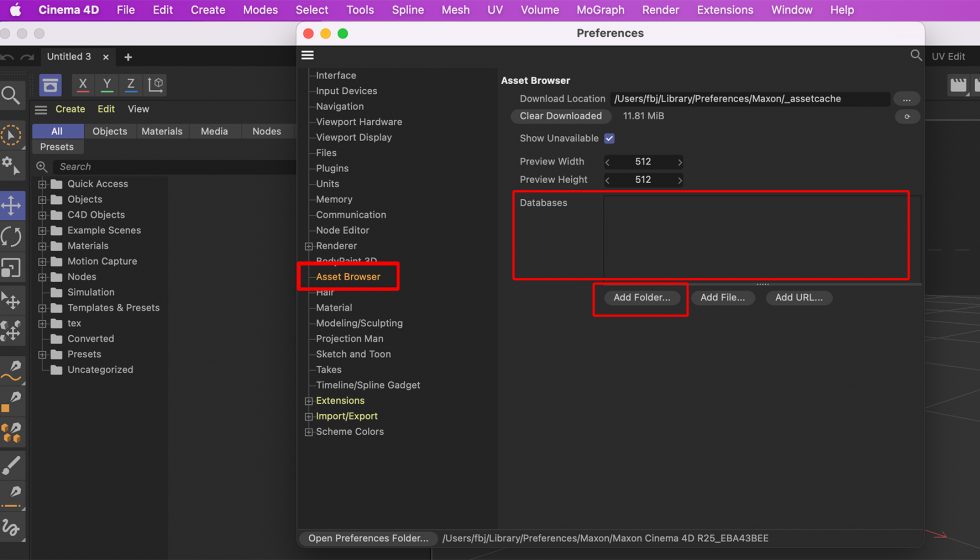Select Viewport Hardware preferences
The width and height of the screenshot is (980, 560).
coord(359,122)
